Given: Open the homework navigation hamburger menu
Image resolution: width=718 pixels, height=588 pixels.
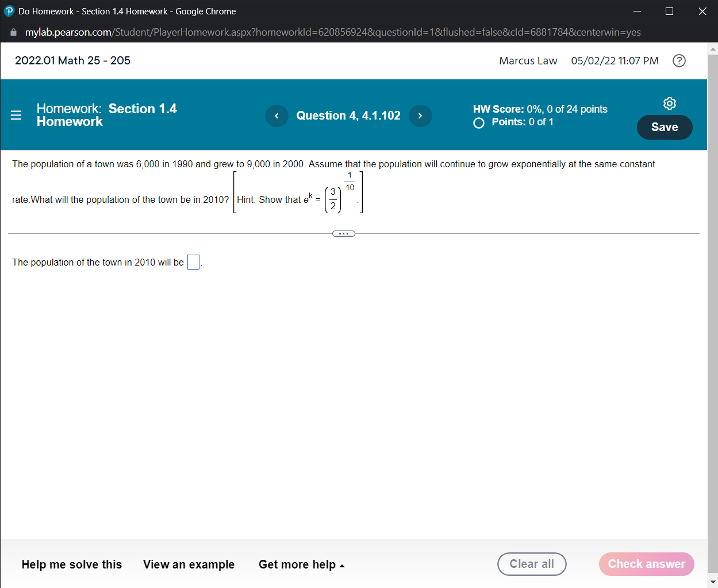Looking at the screenshot, I should point(16,115).
